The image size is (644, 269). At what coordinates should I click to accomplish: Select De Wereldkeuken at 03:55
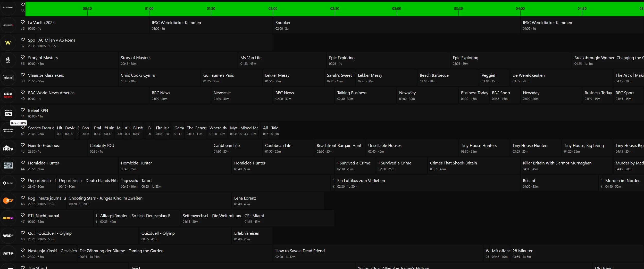tap(562, 78)
